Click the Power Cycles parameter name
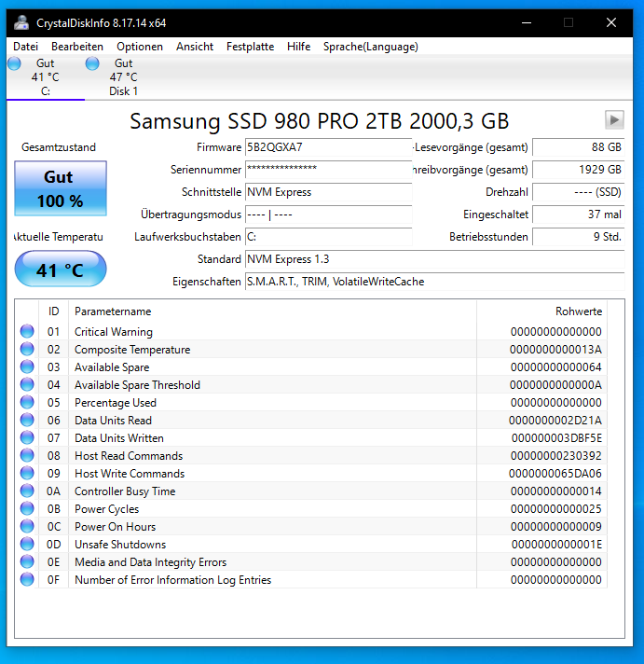Screen dimensions: 644x664 coord(106,509)
